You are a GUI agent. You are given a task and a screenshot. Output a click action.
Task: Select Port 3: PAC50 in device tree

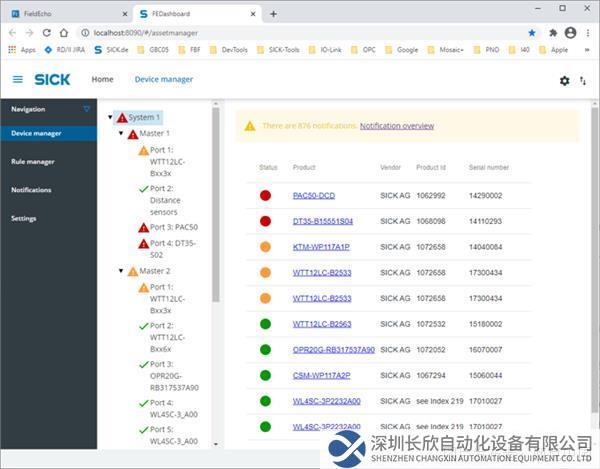173,227
